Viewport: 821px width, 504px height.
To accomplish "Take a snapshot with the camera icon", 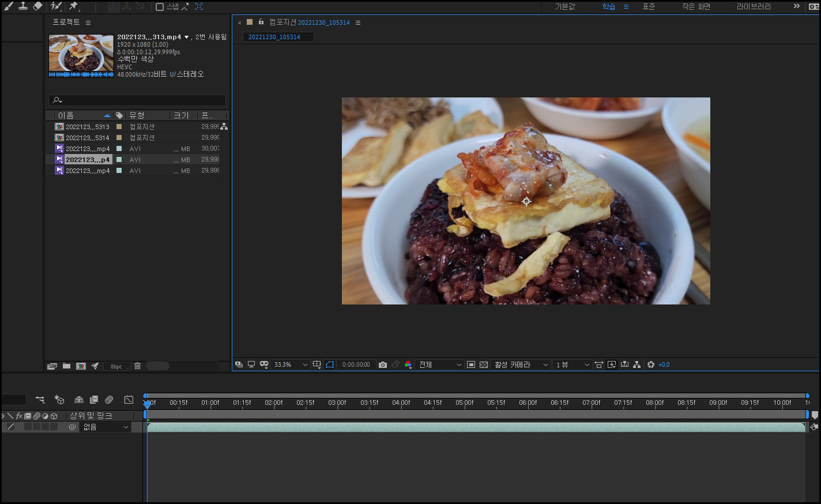I will [383, 364].
